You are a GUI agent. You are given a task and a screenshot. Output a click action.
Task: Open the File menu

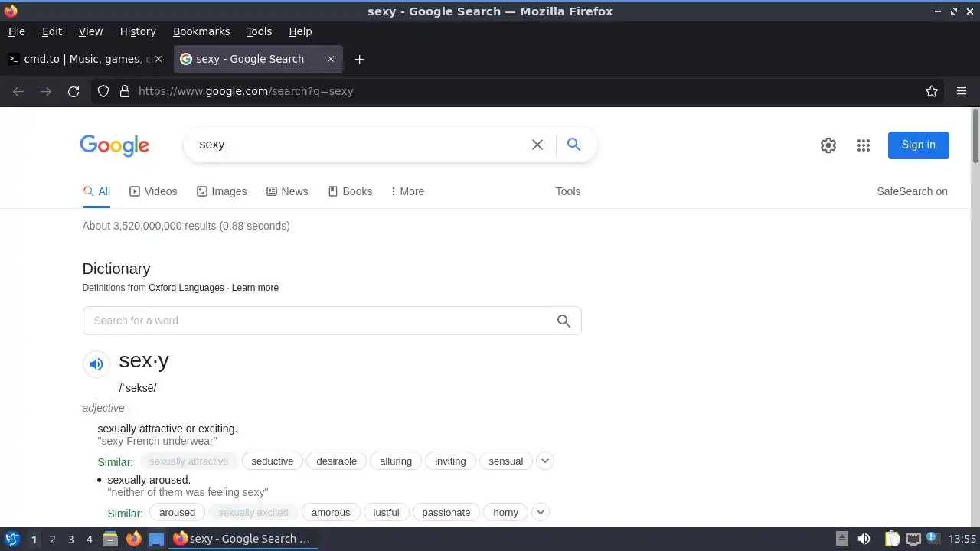tap(17, 31)
